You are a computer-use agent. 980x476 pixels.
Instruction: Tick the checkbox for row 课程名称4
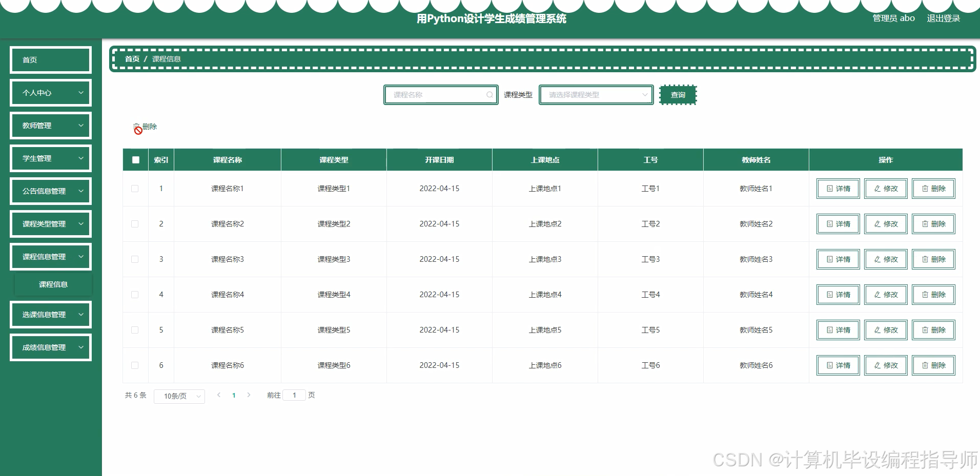pos(135,295)
